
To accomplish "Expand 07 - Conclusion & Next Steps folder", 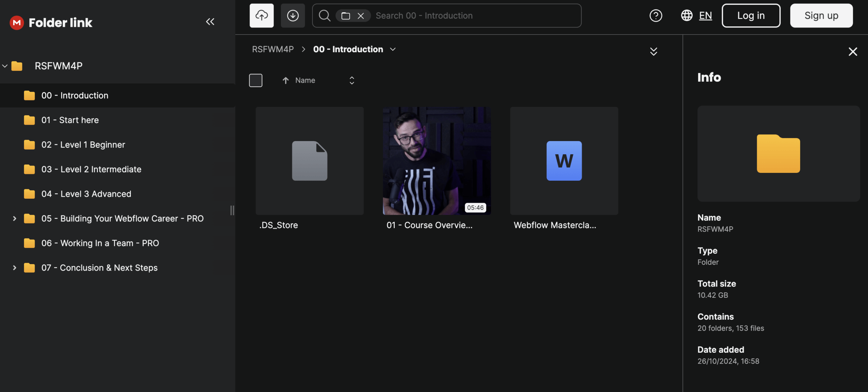I will [x=15, y=268].
